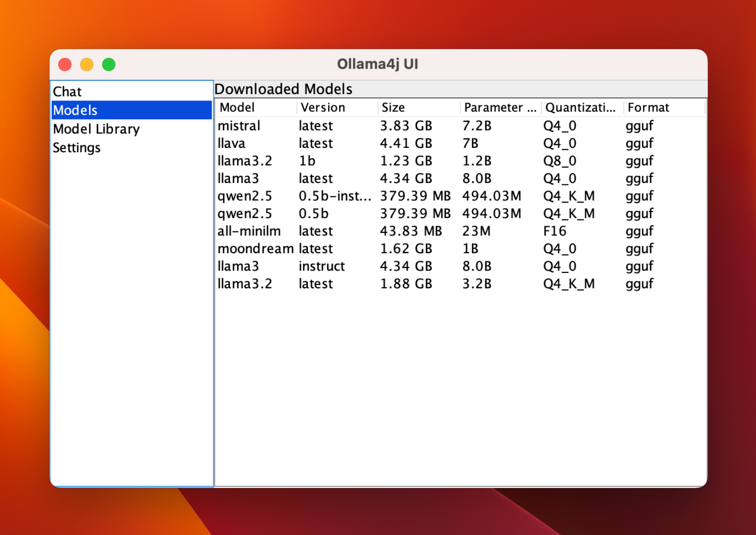Image resolution: width=756 pixels, height=535 pixels.
Task: Select the qwen2.5 0.5b-inst row
Action: pos(245,196)
